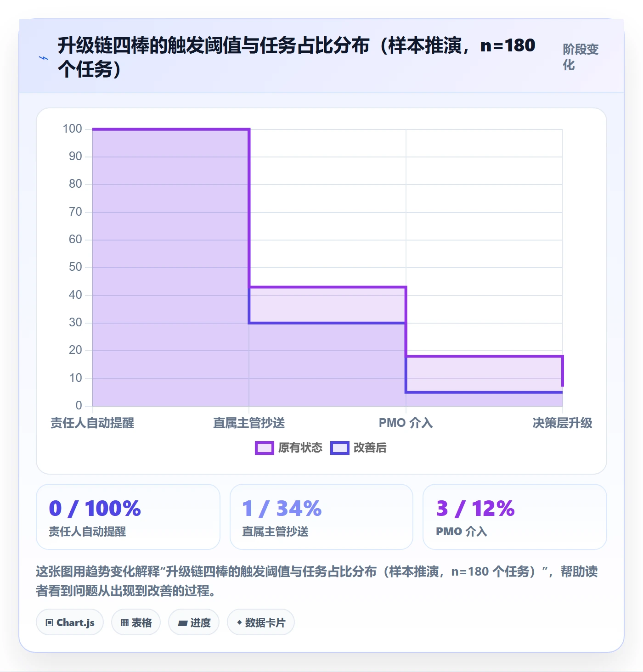Click the 阶段变化 badge in the header
643x672 pixels.
(x=581, y=57)
